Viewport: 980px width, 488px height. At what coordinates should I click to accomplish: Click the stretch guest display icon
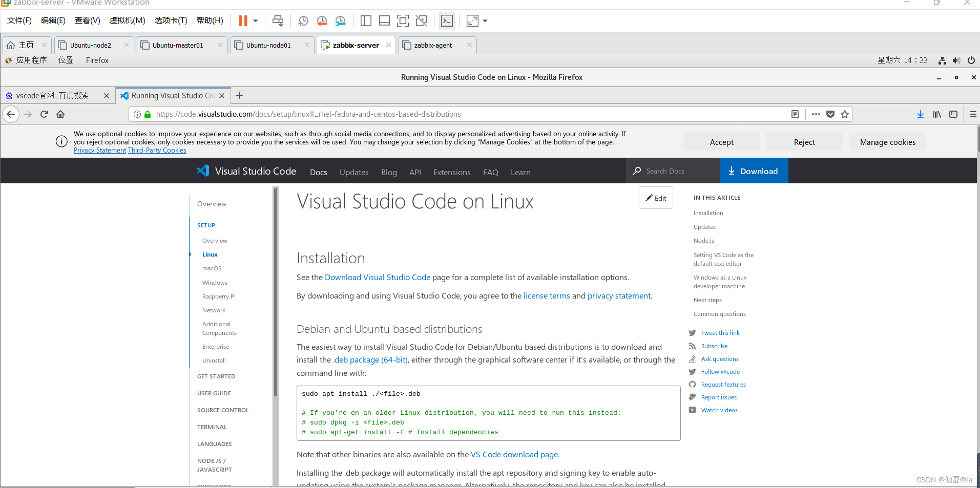pyautogui.click(x=472, y=21)
